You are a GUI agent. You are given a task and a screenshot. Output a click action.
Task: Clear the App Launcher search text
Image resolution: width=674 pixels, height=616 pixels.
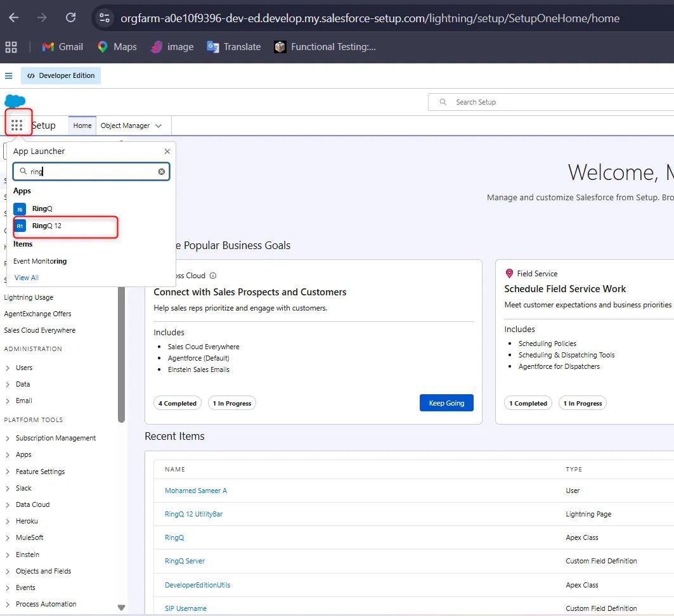(162, 171)
